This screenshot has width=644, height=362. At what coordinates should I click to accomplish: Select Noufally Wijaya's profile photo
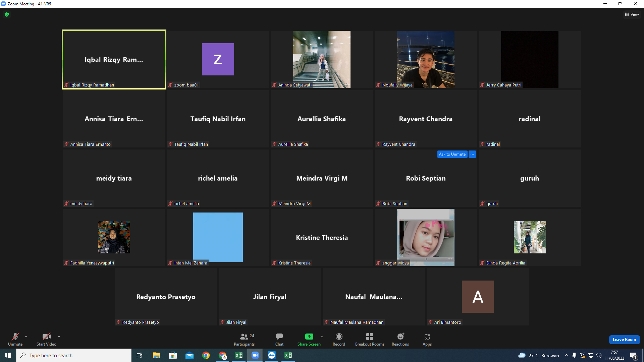(426, 59)
